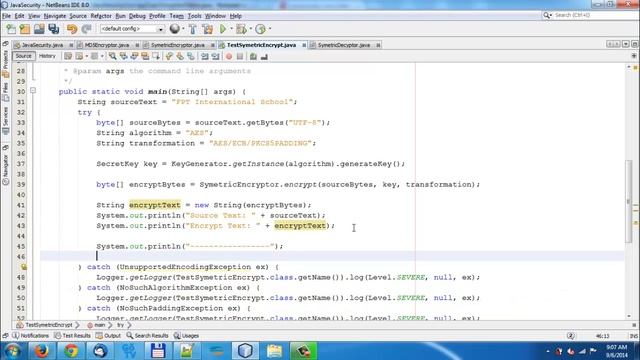Collapse the main method code fold
Viewport: 640px width, 360px height.
pos(33,91)
